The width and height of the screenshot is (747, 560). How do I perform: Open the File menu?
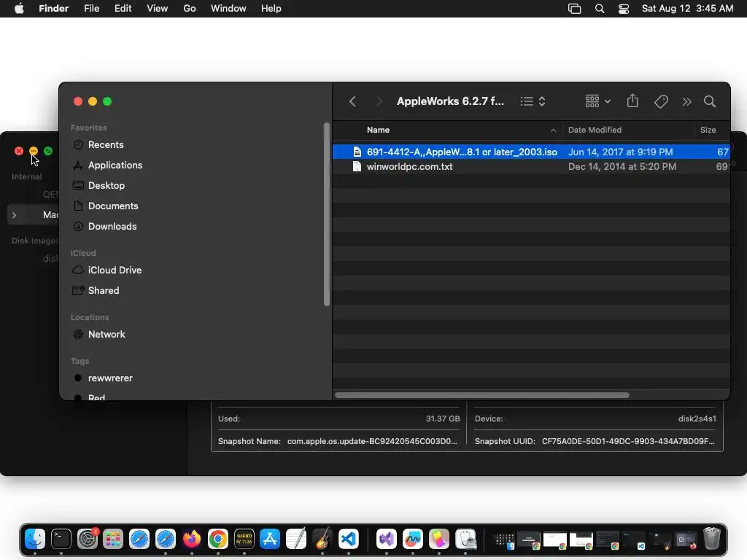91,9
